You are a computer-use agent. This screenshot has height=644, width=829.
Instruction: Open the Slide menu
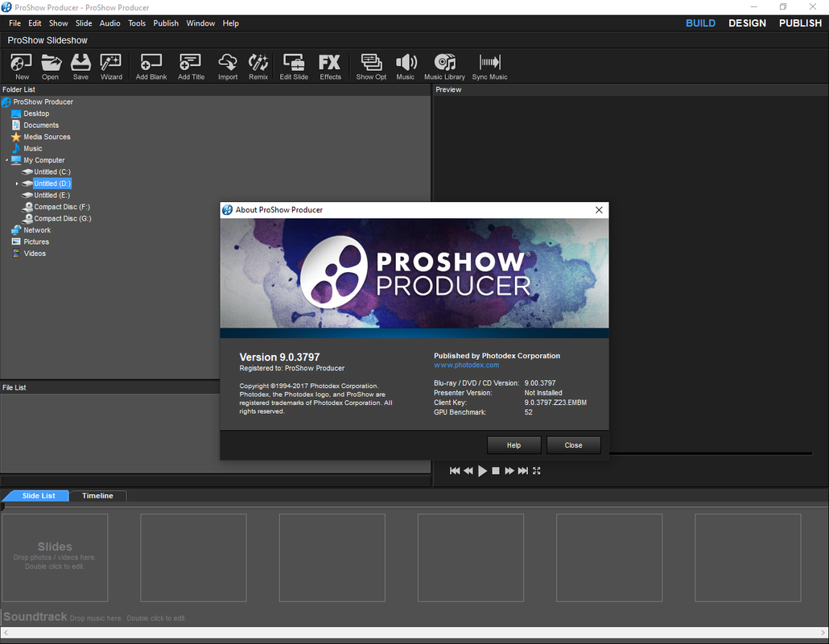pos(84,23)
